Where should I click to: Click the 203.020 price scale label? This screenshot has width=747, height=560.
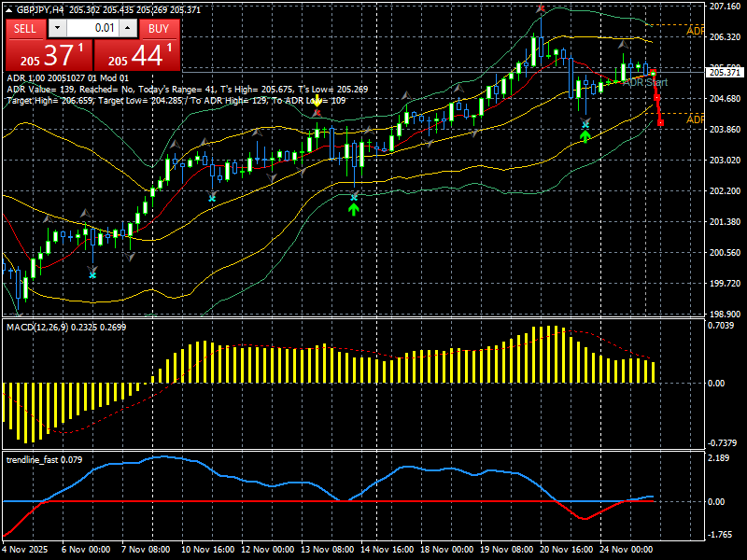(726, 160)
